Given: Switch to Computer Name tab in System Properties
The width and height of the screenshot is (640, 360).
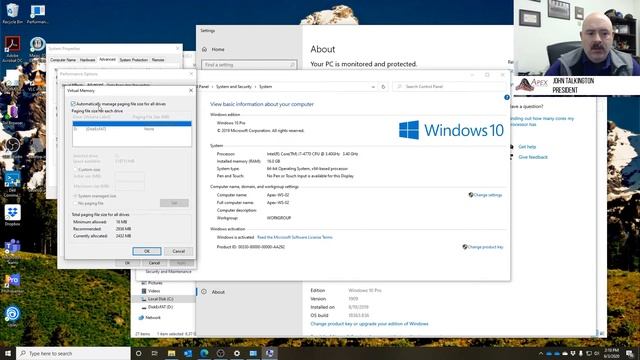Looking at the screenshot, I should [63, 60].
